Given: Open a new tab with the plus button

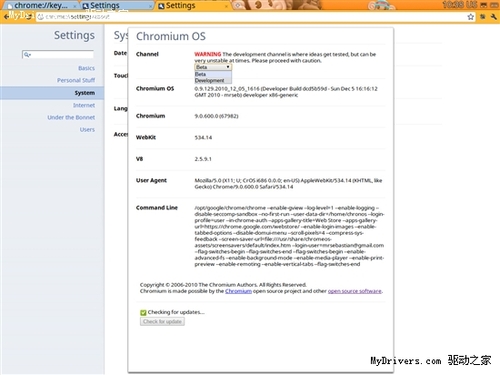Looking at the screenshot, I should click(237, 5).
